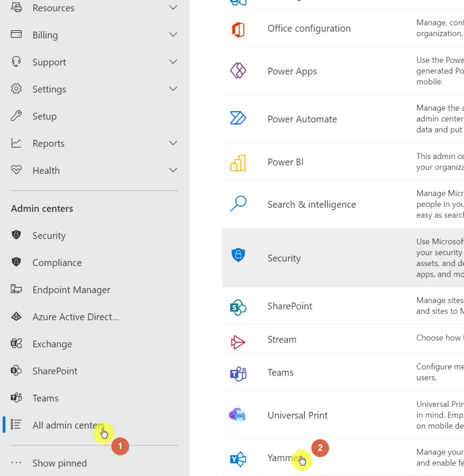Click the Exchange icon in sidebar

coord(16,344)
